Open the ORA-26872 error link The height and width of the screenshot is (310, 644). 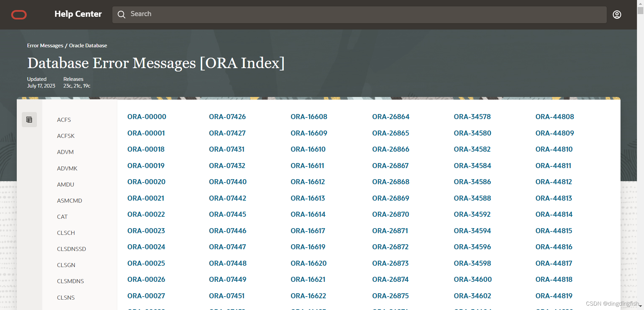pyautogui.click(x=390, y=247)
